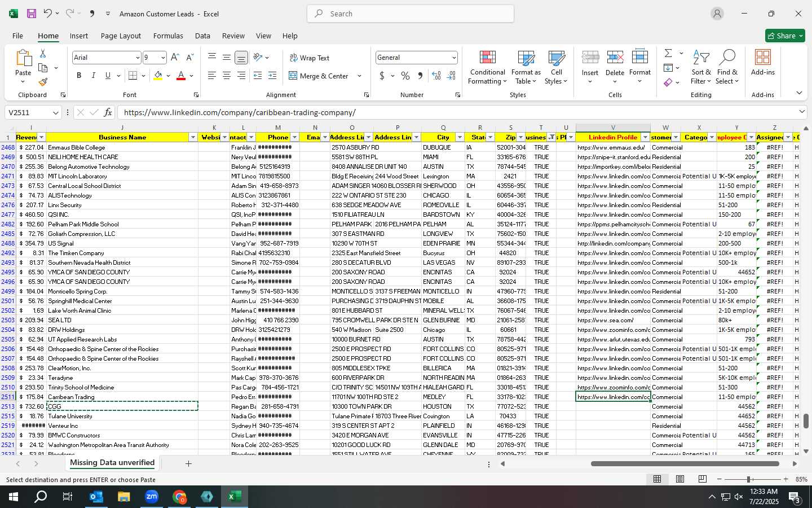Click the Share button
The image size is (812, 508).
[785, 36]
